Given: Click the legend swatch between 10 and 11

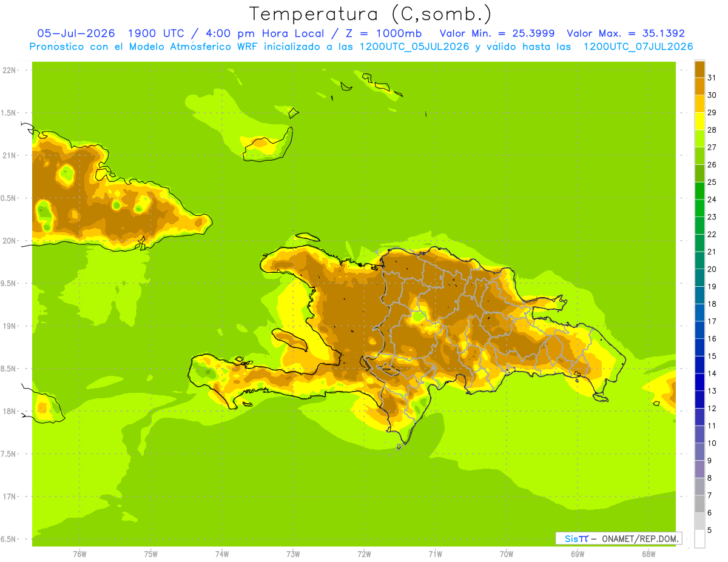Looking at the screenshot, I should tap(699, 434).
